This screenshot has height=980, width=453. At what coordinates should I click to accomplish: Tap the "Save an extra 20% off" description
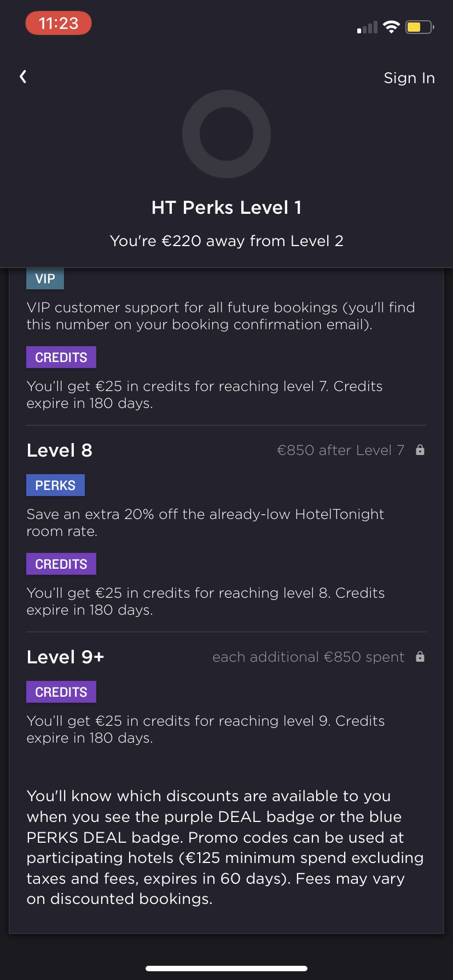coord(205,522)
